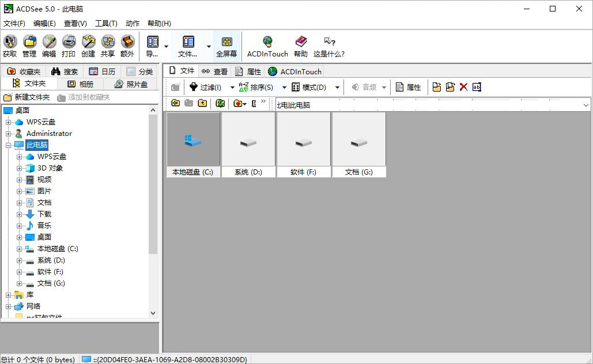Click the rename 'ab' icon

click(x=477, y=88)
